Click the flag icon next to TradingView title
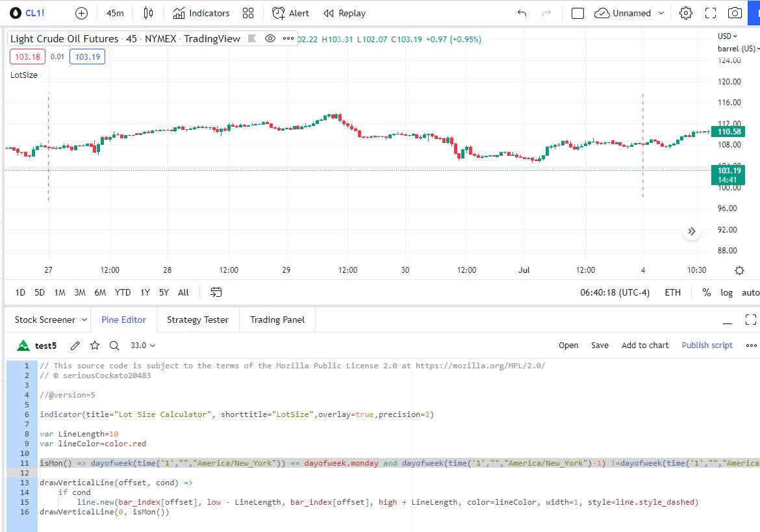 tap(252, 38)
